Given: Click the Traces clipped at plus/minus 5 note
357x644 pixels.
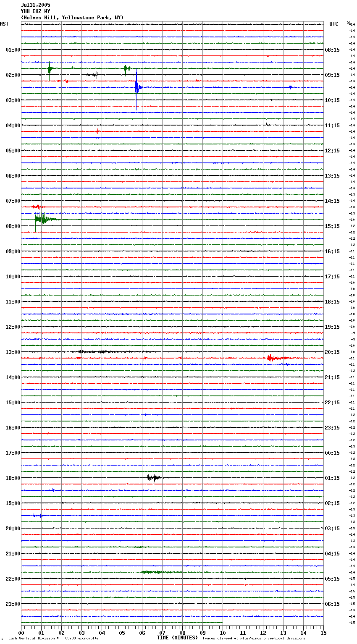Looking at the screenshot, I should pos(254,639).
